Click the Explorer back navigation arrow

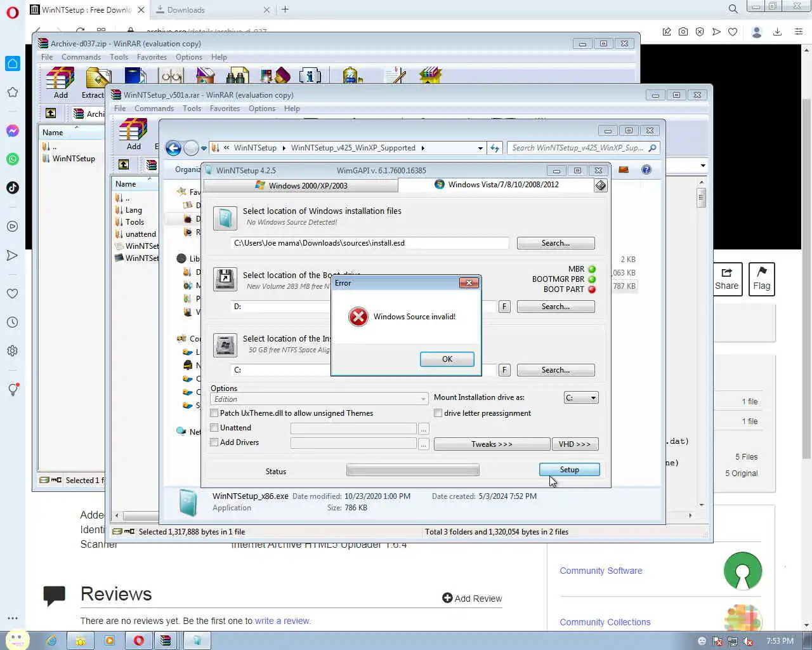(173, 148)
